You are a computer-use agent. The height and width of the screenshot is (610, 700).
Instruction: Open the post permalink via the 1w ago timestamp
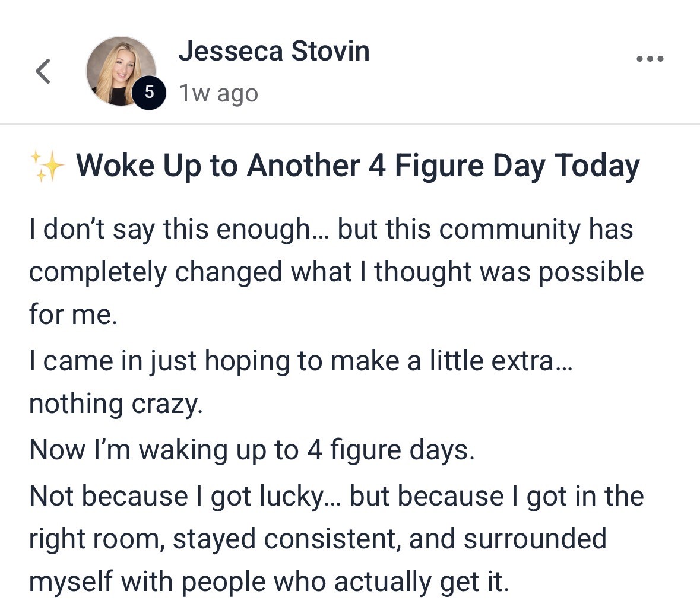coord(218,93)
